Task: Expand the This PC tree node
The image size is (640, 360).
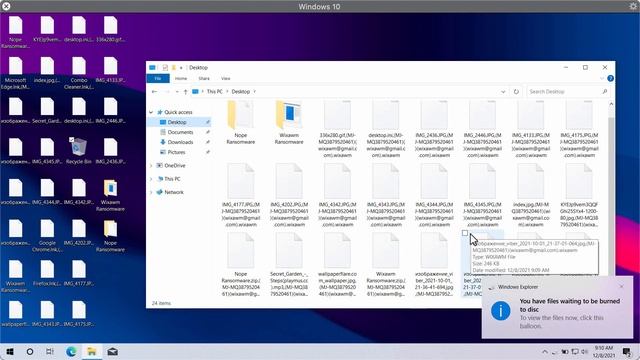Action: [x=151, y=179]
